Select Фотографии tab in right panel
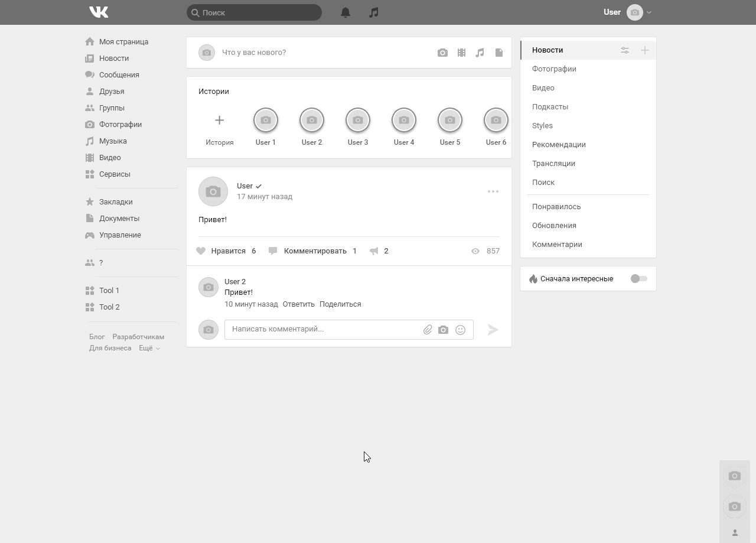The width and height of the screenshot is (756, 543). (588, 69)
